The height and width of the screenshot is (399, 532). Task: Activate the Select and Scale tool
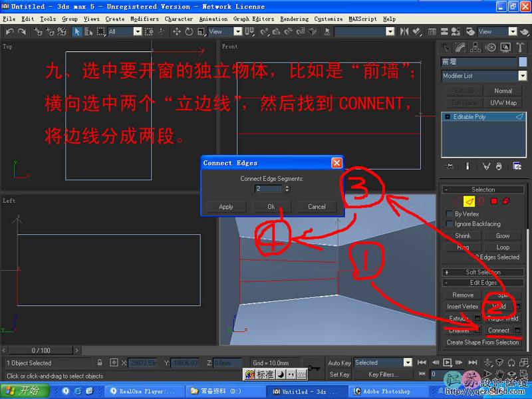(x=201, y=32)
